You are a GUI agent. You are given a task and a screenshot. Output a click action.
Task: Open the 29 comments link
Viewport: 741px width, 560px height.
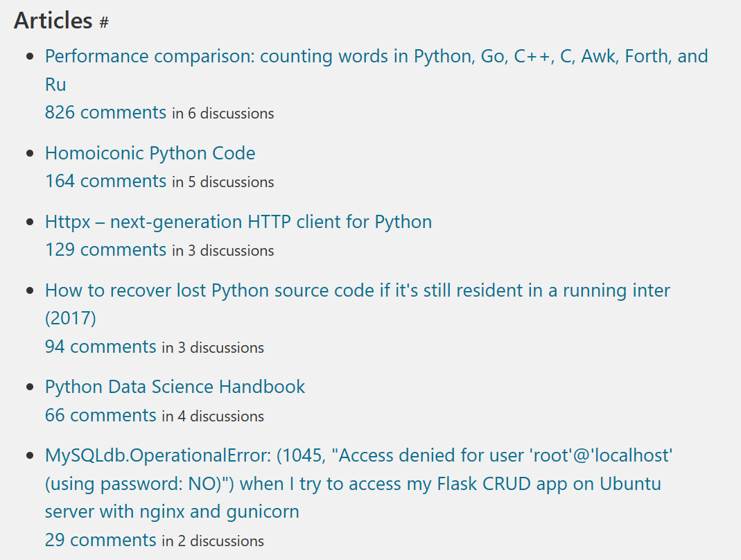coord(101,540)
